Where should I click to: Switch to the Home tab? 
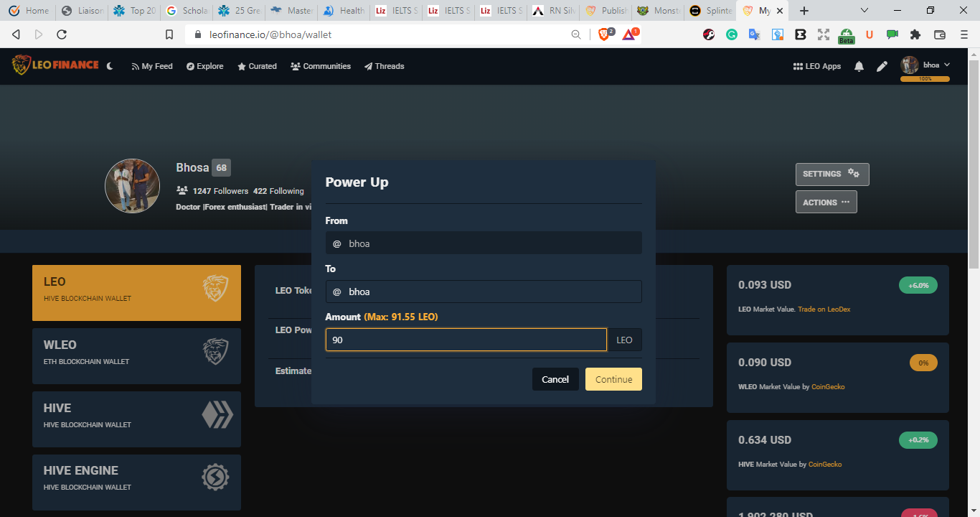29,11
